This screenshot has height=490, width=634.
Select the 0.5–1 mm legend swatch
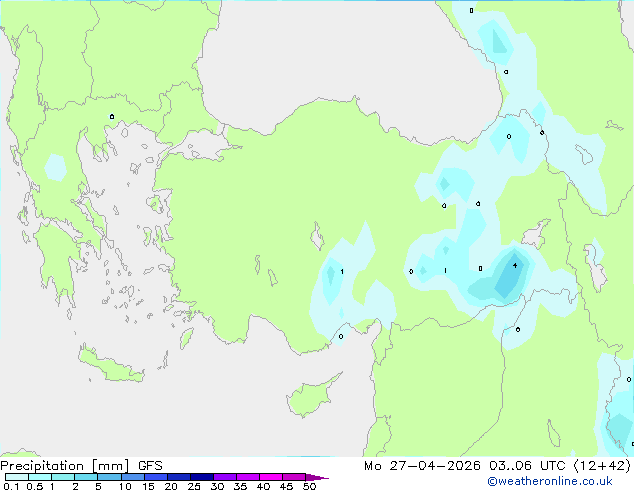coord(40,477)
